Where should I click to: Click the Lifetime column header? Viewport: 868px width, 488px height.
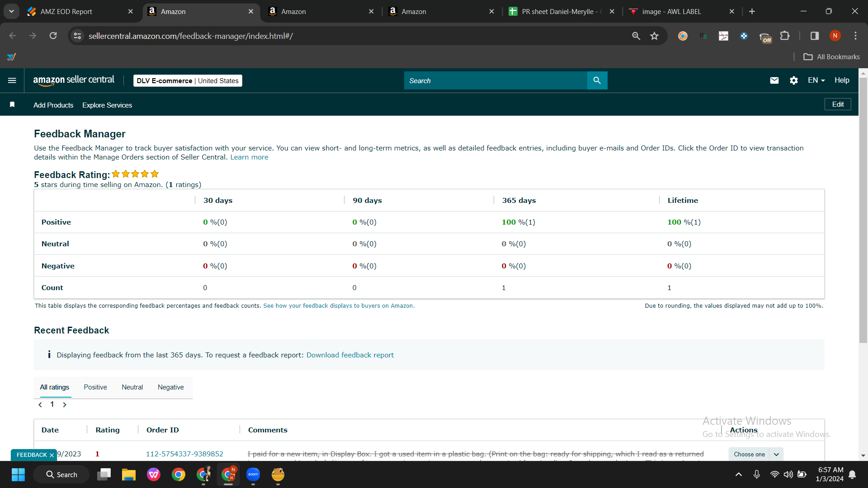point(683,201)
